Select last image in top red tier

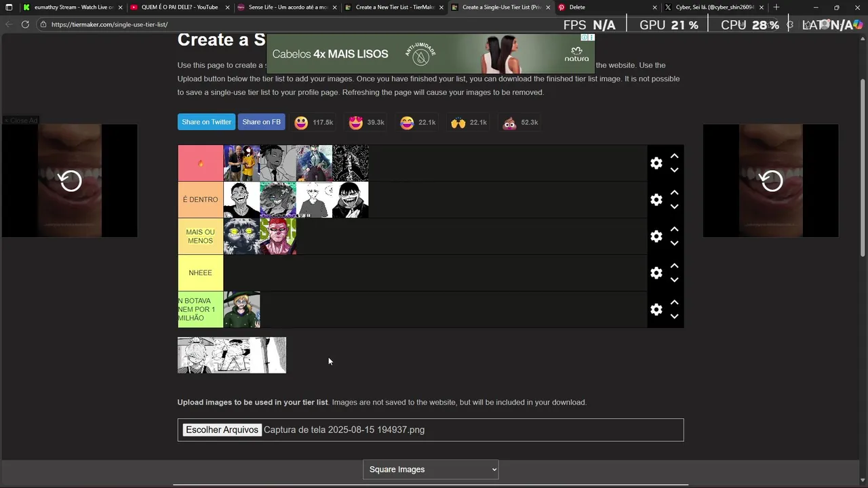coord(350,163)
